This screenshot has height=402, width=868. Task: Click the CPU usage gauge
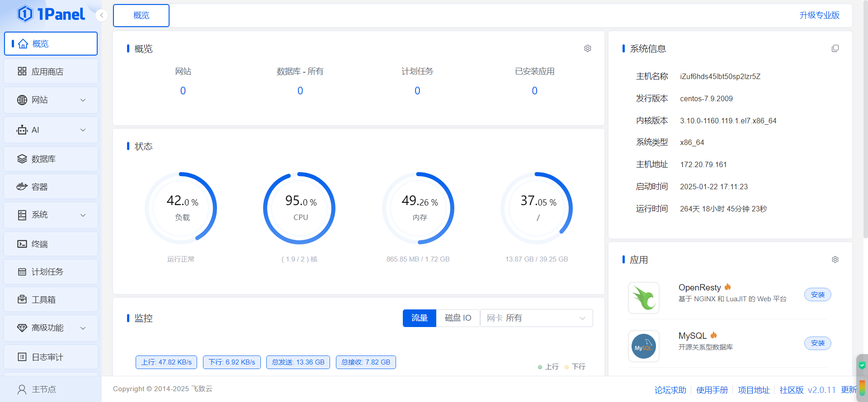point(299,208)
